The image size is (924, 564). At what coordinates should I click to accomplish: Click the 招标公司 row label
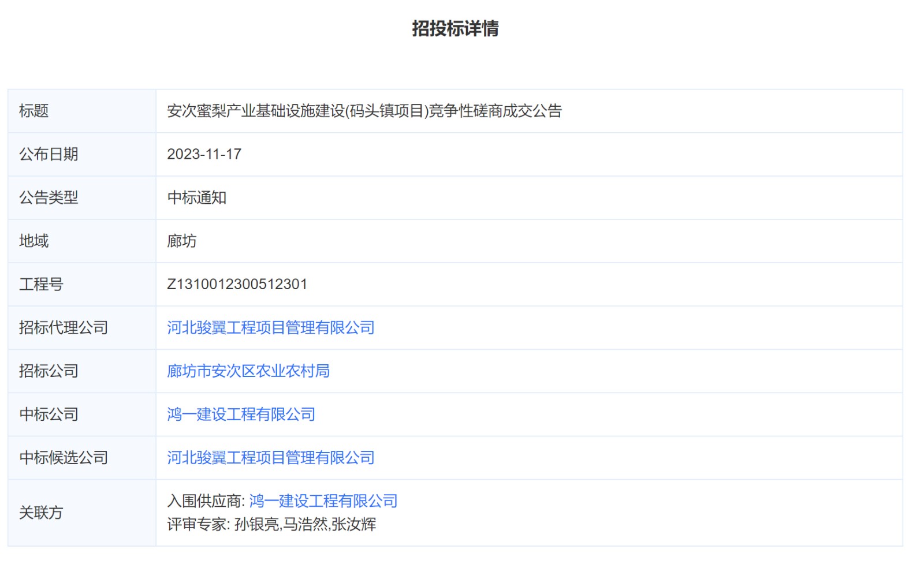49,371
